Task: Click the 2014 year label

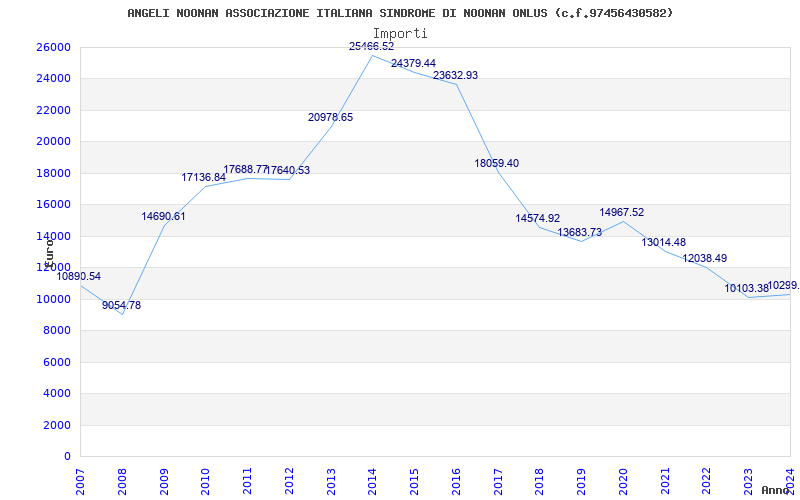Action: tap(373, 482)
